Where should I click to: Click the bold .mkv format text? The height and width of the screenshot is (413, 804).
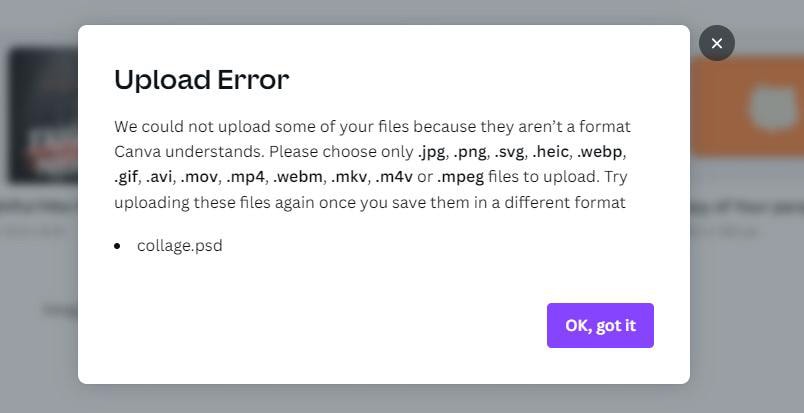[x=349, y=177]
